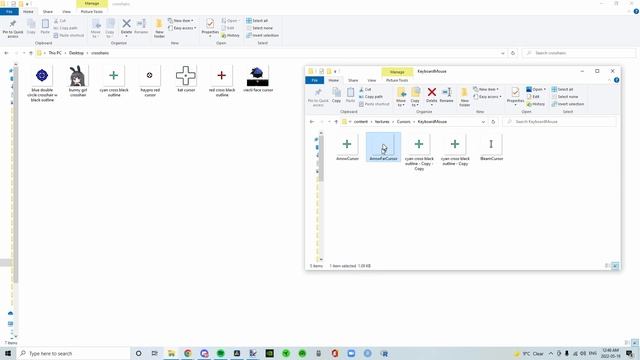Open Easy access dropdown in KeyboardMouse window
Screen dimensions: 640x360
(487, 97)
